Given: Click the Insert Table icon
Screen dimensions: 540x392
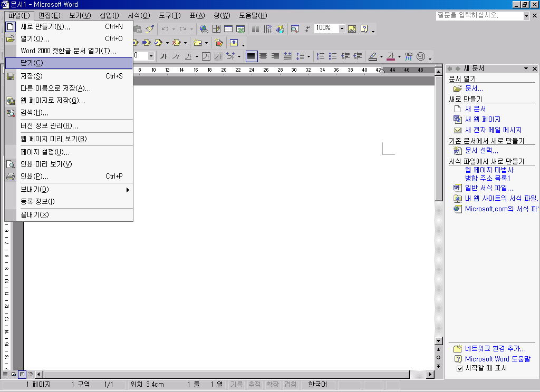Looking at the screenshot, I should 228,28.
